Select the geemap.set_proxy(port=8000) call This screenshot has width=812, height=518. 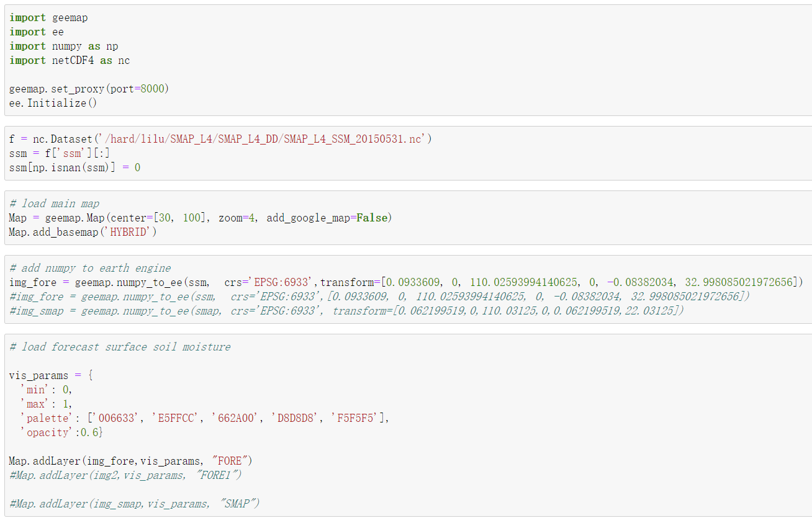(87, 89)
